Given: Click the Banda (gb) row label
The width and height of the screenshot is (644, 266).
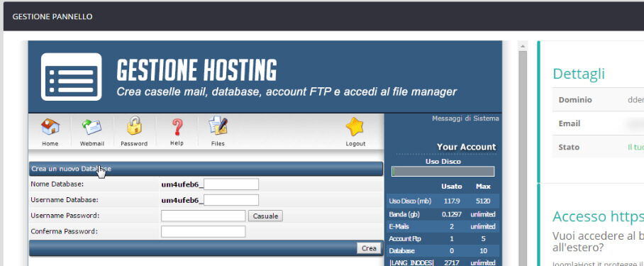Looking at the screenshot, I should point(404,214).
